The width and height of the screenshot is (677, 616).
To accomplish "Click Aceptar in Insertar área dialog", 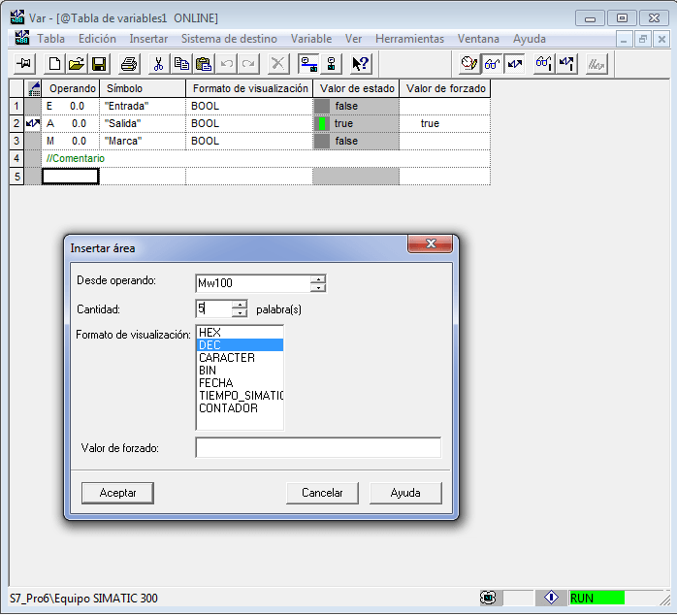I will coord(117,493).
